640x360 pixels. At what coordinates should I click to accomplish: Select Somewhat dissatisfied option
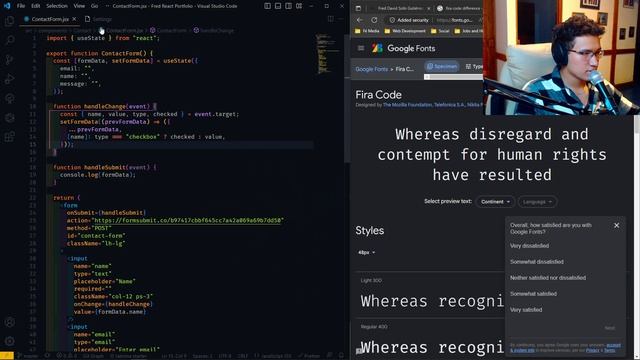[536, 262]
